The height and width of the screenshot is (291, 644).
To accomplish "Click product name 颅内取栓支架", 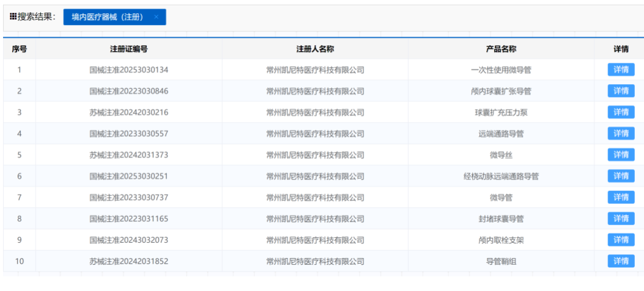I will 501,240.
